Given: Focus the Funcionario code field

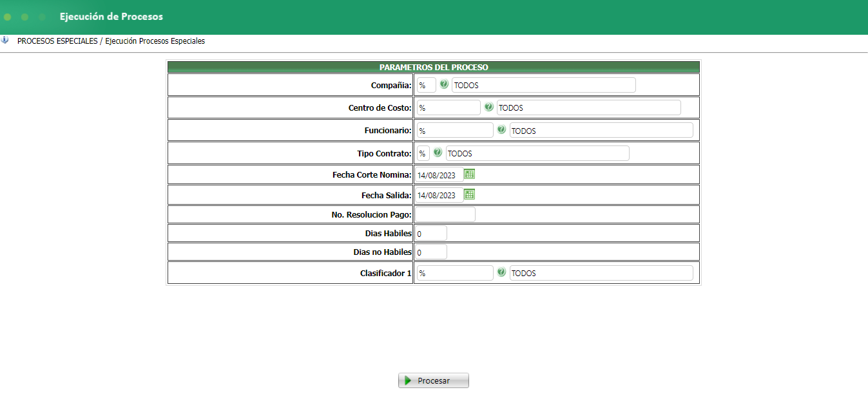Looking at the screenshot, I should coord(455,130).
